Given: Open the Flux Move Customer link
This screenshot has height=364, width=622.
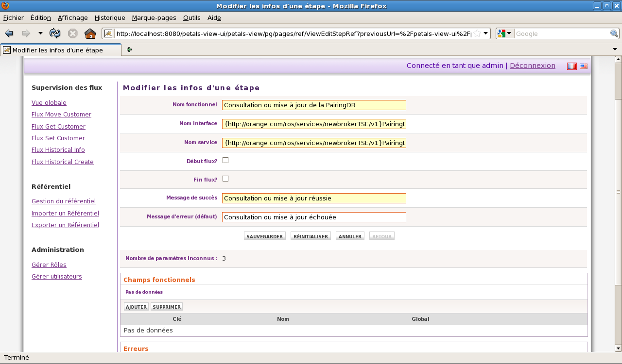Looking at the screenshot, I should pos(61,115).
